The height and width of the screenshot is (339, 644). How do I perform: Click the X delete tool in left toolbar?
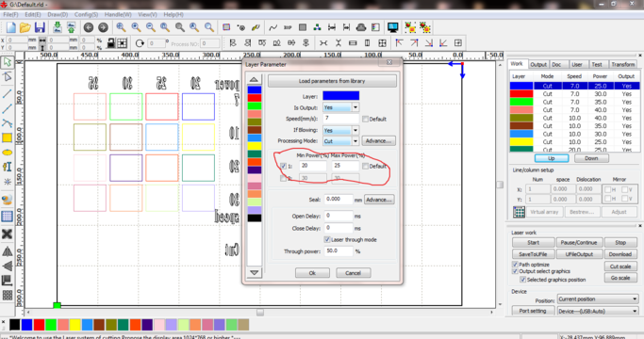coord(7,234)
